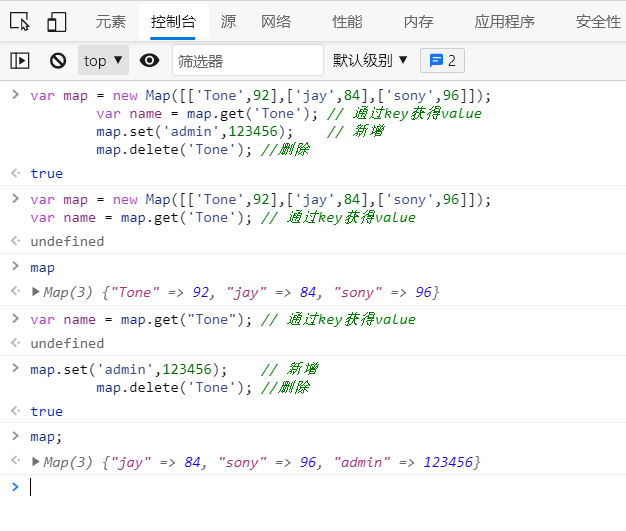Toggle the device toolbar emulation icon

(56, 21)
